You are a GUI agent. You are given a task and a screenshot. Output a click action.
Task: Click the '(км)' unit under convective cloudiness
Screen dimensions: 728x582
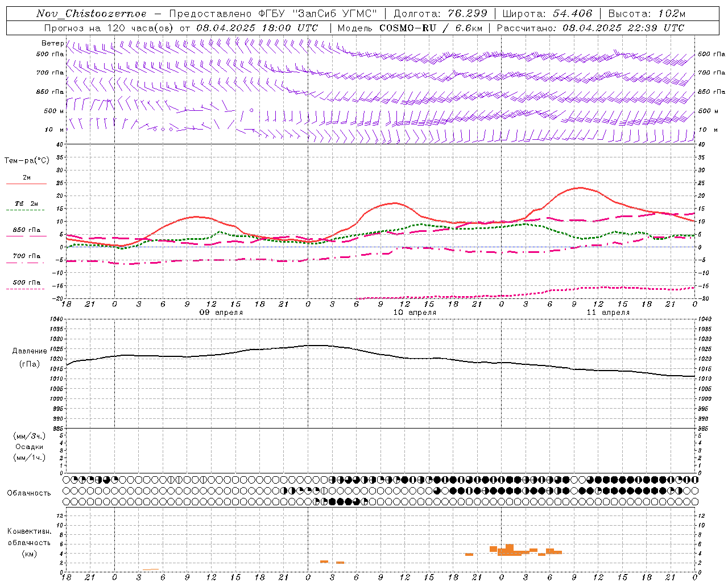[30, 554]
